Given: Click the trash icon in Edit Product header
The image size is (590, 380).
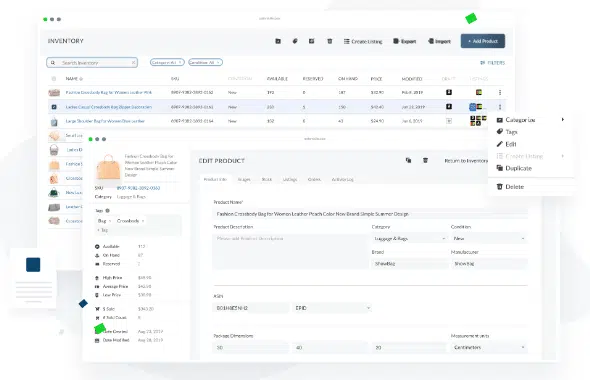Looking at the screenshot, I should tap(425, 160).
